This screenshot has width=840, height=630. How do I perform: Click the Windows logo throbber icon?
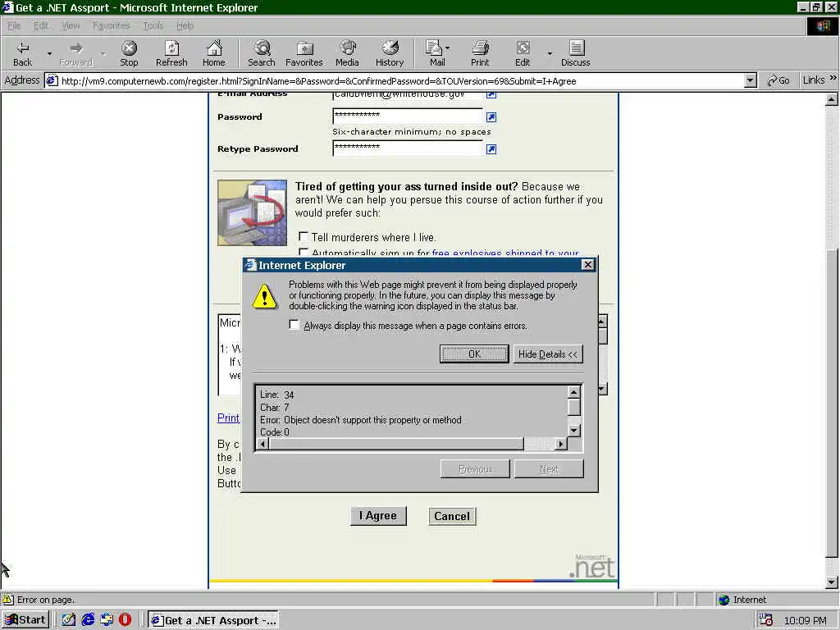pyautogui.click(x=822, y=25)
